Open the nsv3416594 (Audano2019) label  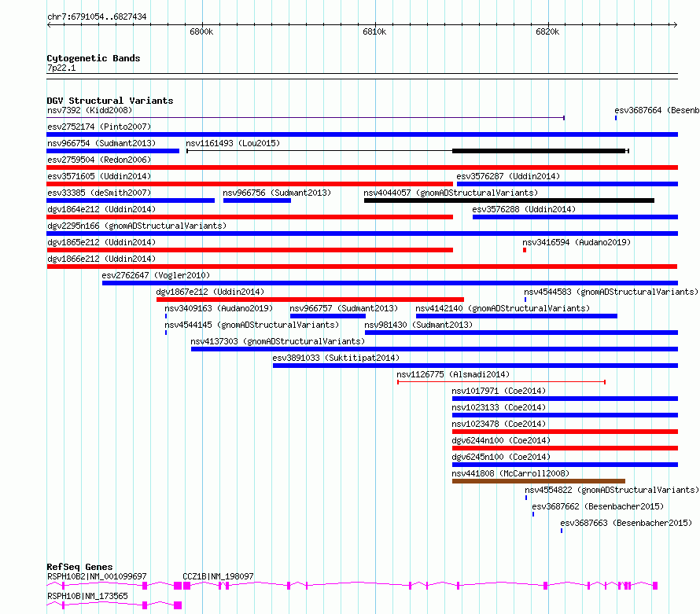click(x=577, y=242)
